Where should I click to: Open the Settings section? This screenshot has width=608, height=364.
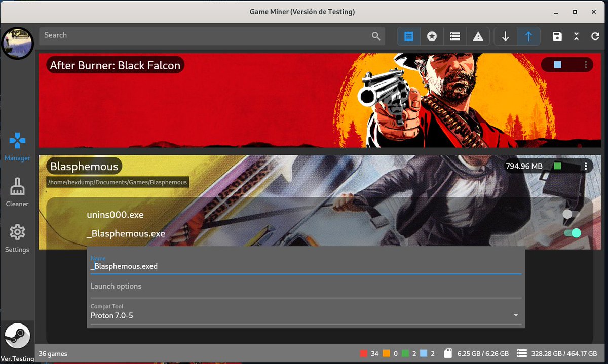point(17,239)
